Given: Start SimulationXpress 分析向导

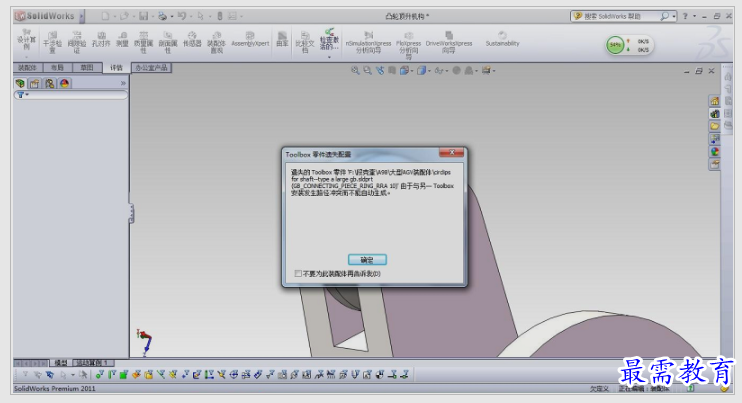Looking at the screenshot, I should point(368,42).
